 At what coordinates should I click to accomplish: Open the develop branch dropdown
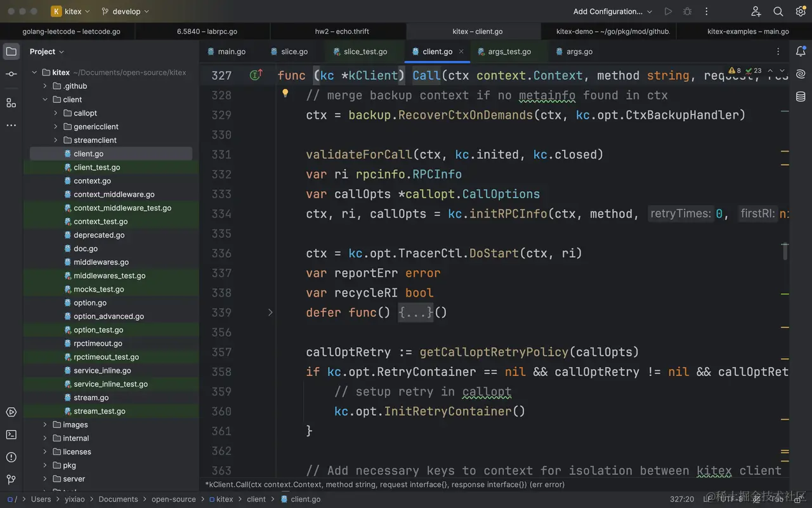[x=125, y=11]
